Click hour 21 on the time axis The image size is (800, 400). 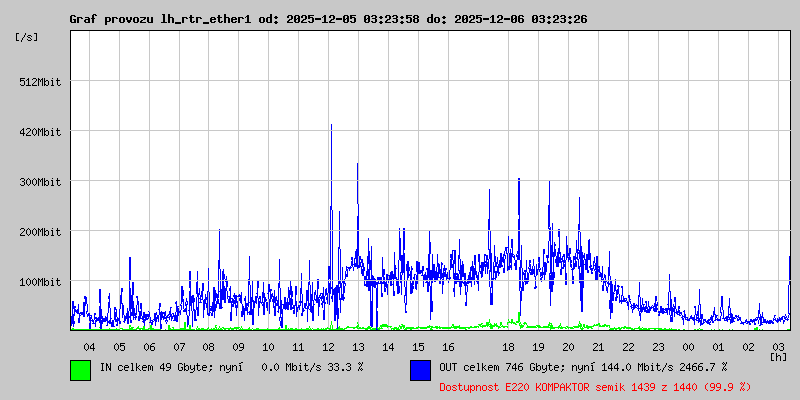coord(598,346)
